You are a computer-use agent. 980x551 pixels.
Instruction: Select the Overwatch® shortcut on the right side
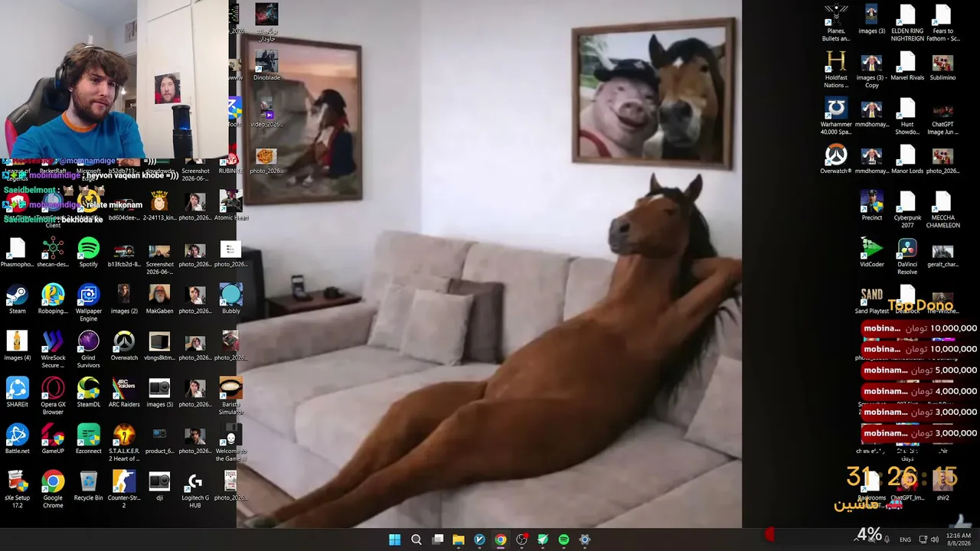836,160
